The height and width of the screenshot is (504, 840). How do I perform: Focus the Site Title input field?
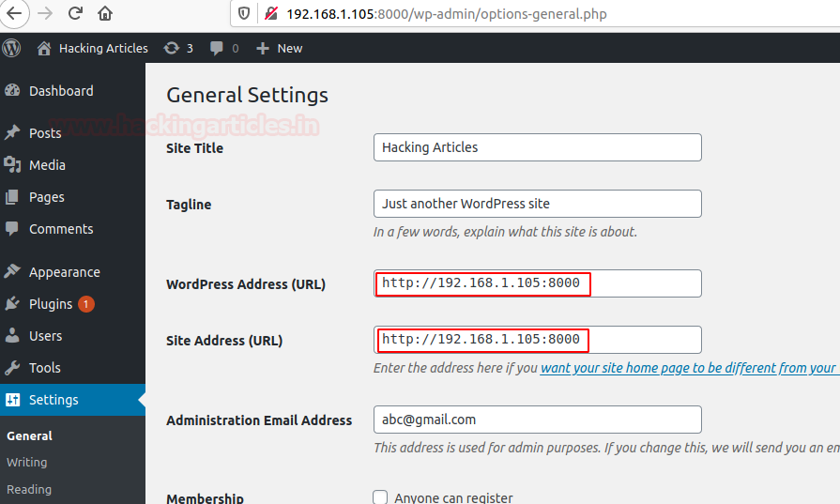[x=538, y=147]
